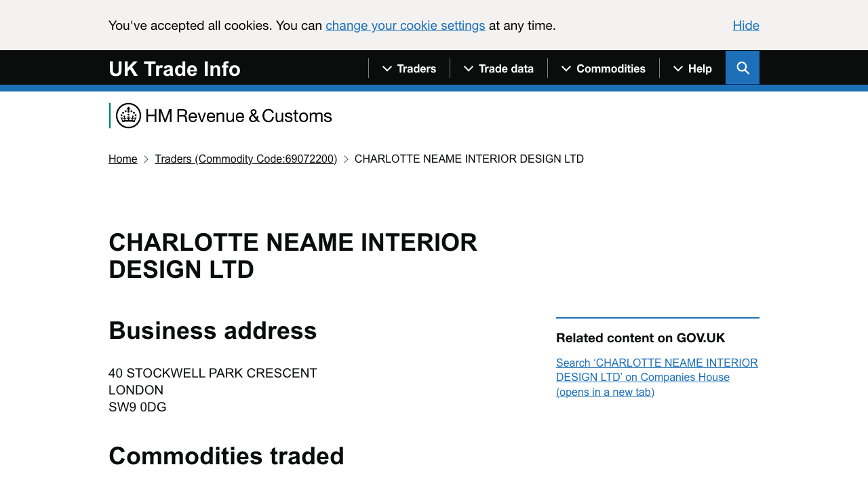Open Traders Commodity Code 69072200 breadcrumb link
The width and height of the screenshot is (868, 488).
pos(245,159)
